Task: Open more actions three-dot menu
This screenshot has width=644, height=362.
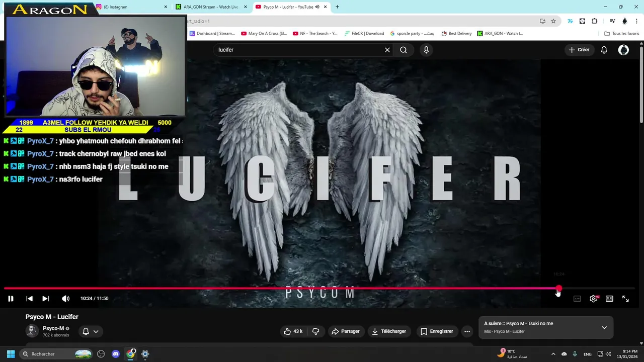Action: (467, 331)
